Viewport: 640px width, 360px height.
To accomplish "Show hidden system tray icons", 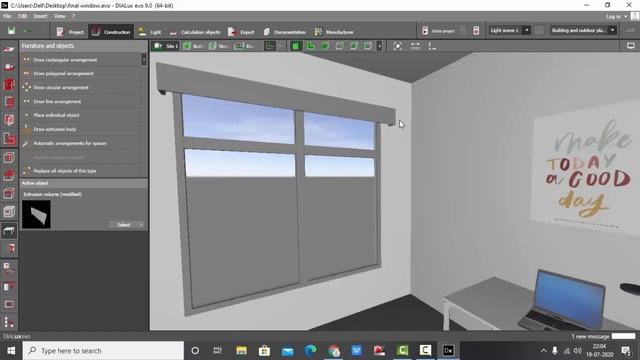I will 543,351.
